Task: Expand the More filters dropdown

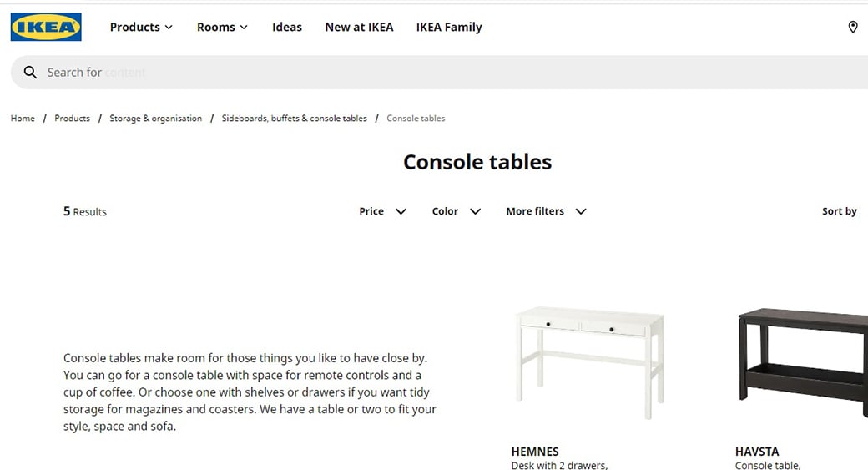Action: coord(546,211)
